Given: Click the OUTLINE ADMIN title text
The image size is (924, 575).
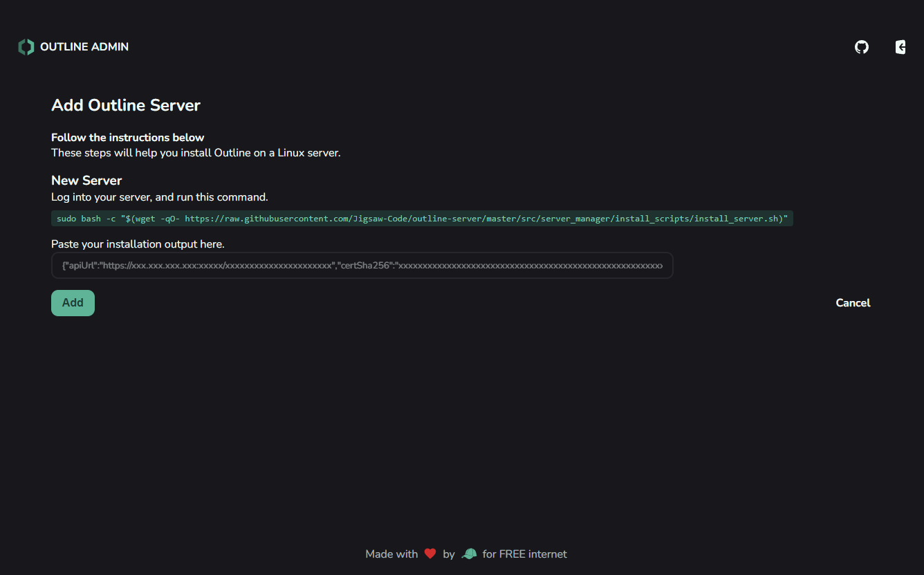Looking at the screenshot, I should point(84,47).
